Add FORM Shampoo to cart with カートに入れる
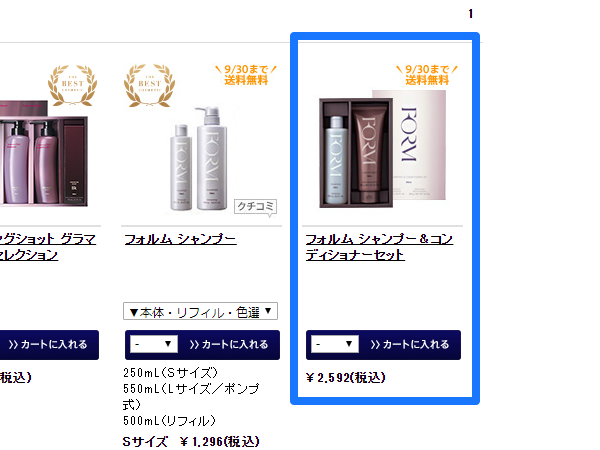 [x=229, y=345]
